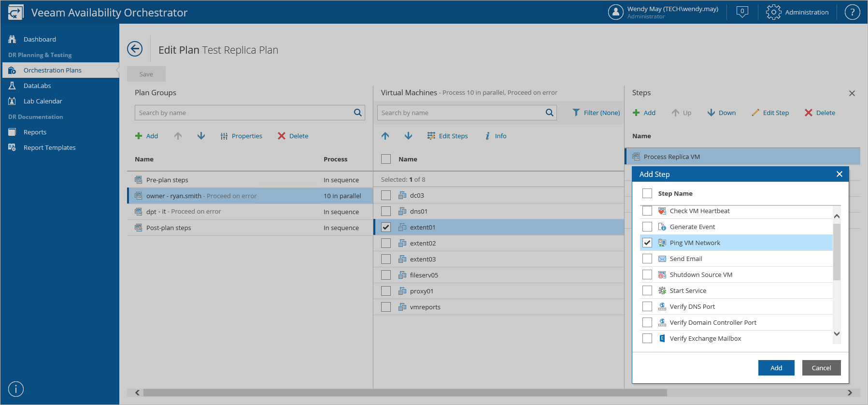This screenshot has height=405, width=868.
Task: Click the Administration gear icon
Action: tap(773, 12)
